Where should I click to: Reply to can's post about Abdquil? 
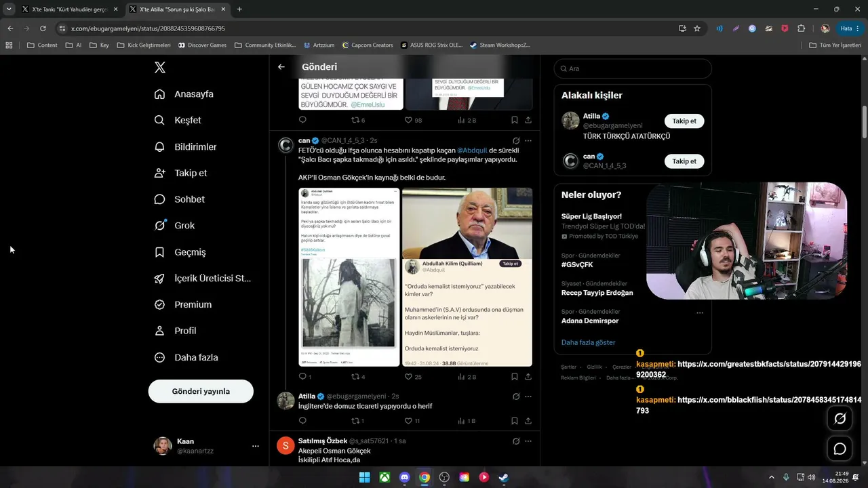(x=302, y=377)
